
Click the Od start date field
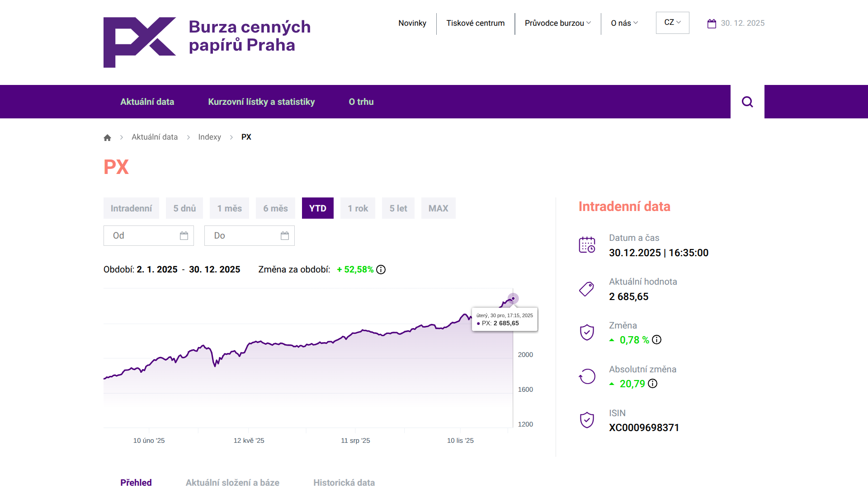pyautogui.click(x=149, y=235)
